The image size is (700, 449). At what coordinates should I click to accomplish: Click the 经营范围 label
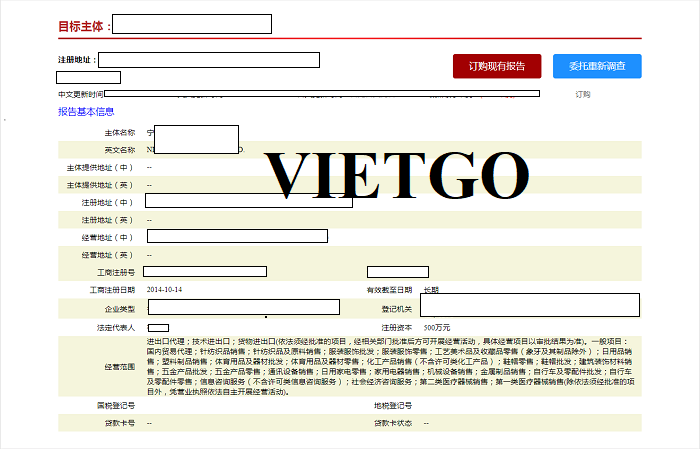pos(120,367)
